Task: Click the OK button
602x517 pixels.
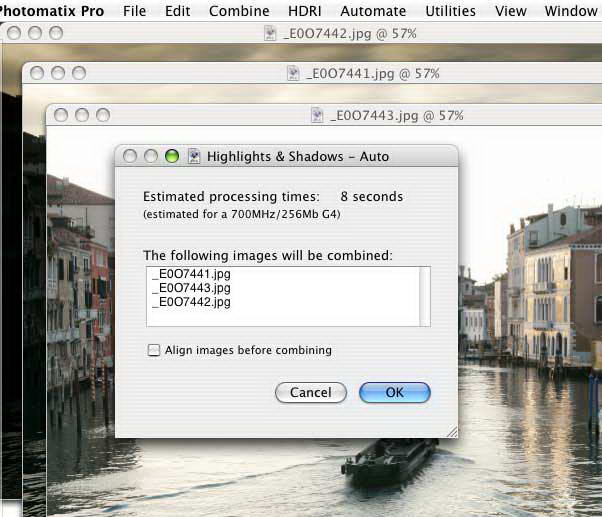Action: 395,392
